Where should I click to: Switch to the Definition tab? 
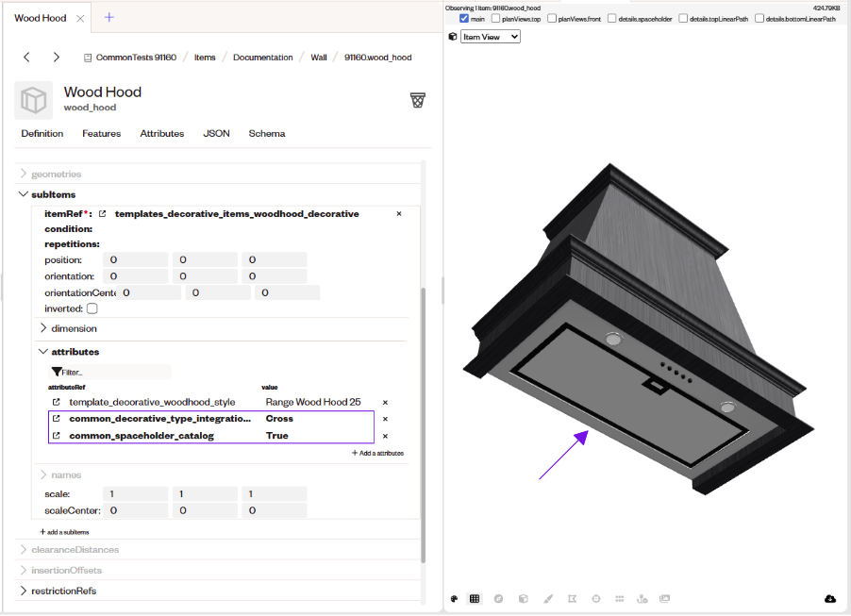click(x=42, y=134)
